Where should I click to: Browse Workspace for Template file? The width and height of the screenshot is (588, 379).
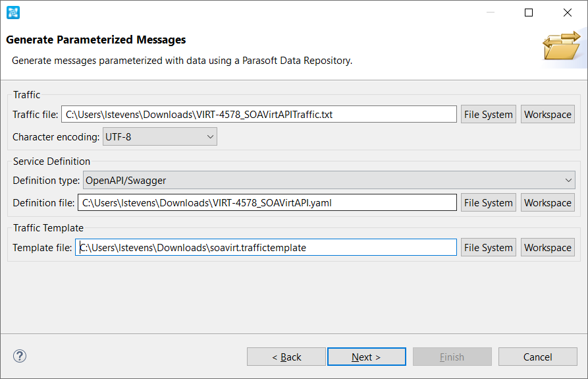point(547,248)
